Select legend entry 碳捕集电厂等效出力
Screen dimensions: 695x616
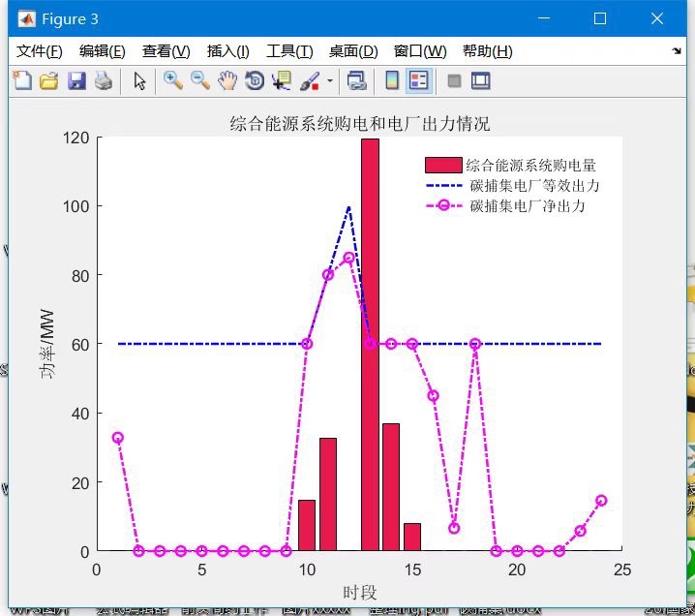pos(534,186)
